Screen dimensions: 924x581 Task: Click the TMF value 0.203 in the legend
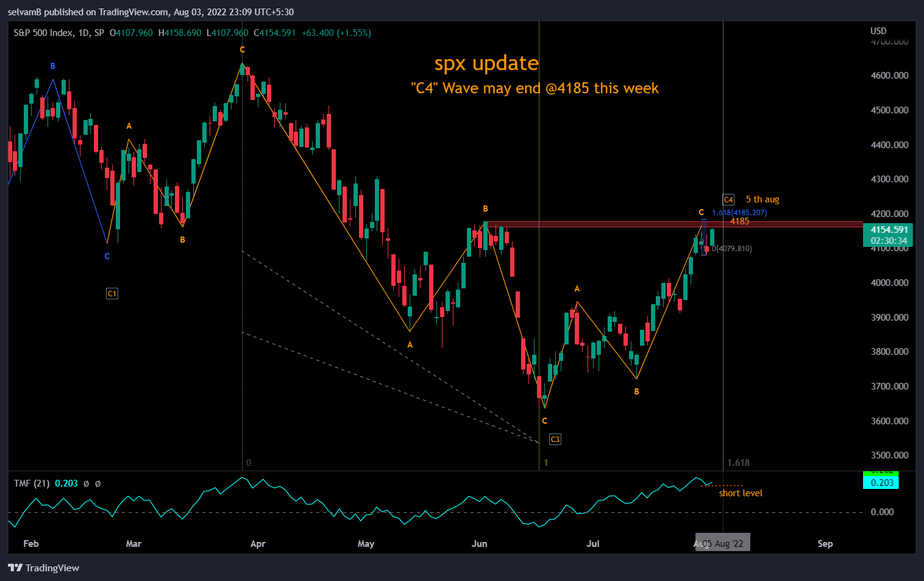[66, 483]
